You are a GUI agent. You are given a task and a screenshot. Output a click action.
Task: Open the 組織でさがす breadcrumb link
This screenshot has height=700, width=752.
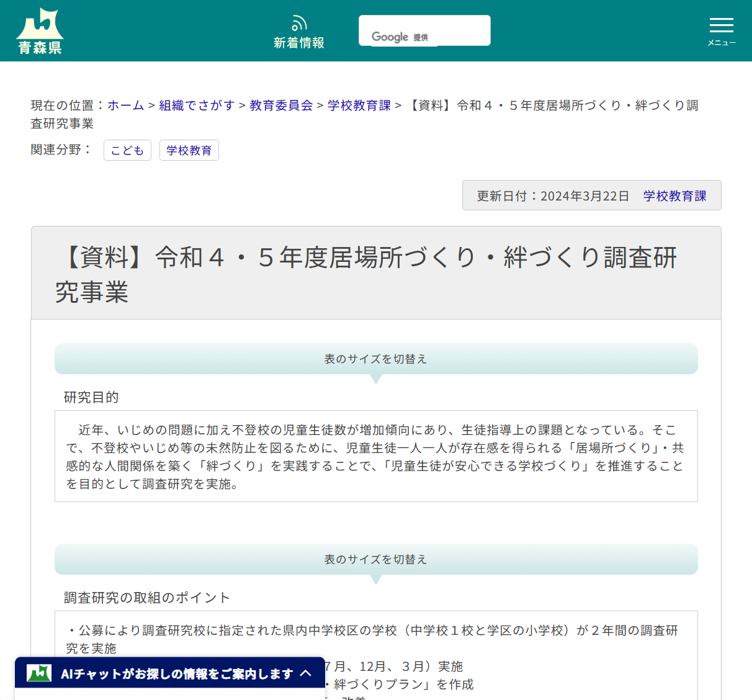coord(197,105)
